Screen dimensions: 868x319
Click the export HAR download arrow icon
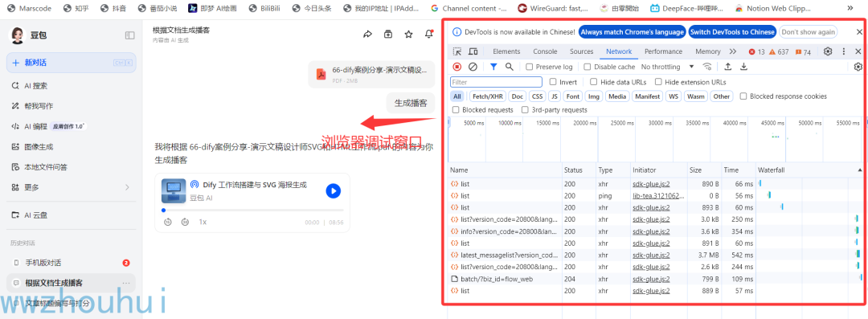(x=744, y=67)
